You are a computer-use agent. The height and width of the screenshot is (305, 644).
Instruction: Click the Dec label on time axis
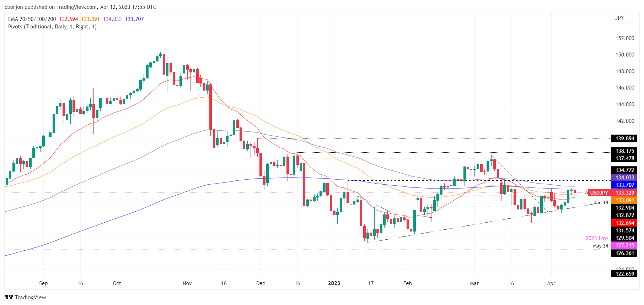[x=261, y=283]
